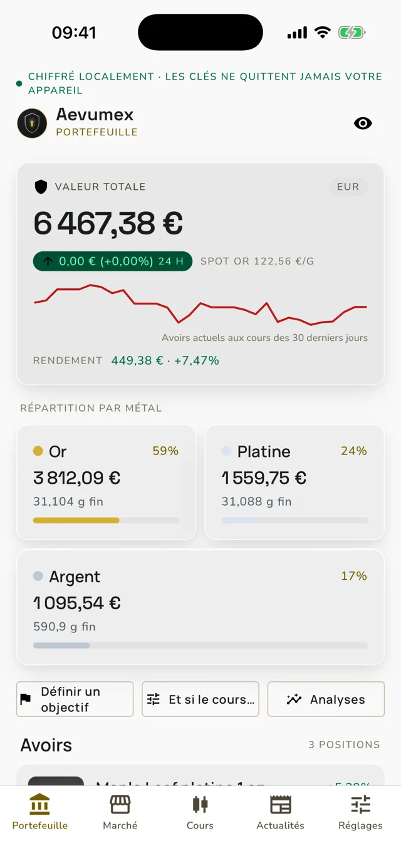This screenshot has height=868, width=401.
Task: Tap the Et si le cours… button
Action: 200,699
